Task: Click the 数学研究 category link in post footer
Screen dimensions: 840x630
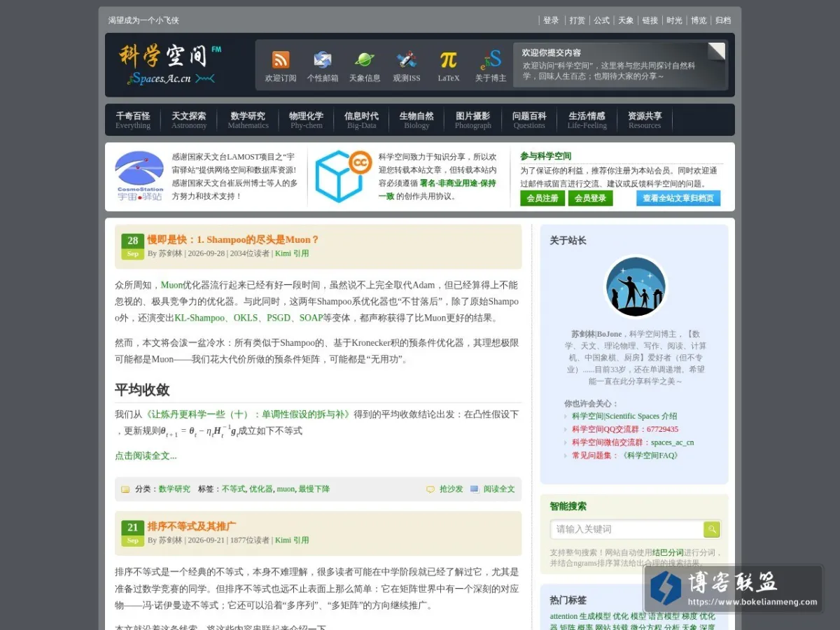Action: click(174, 489)
